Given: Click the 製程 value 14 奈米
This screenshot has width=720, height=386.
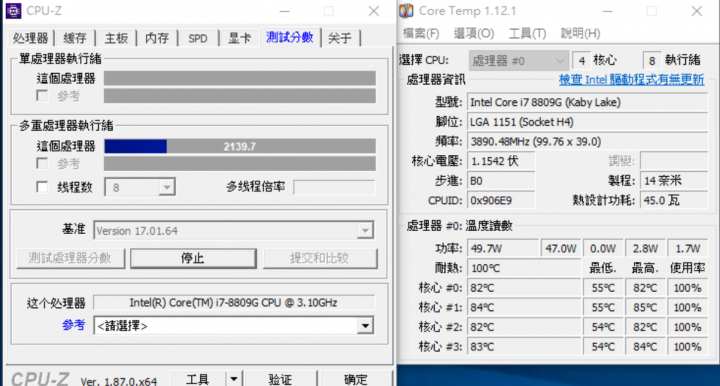Looking at the screenshot, I should 674,181.
